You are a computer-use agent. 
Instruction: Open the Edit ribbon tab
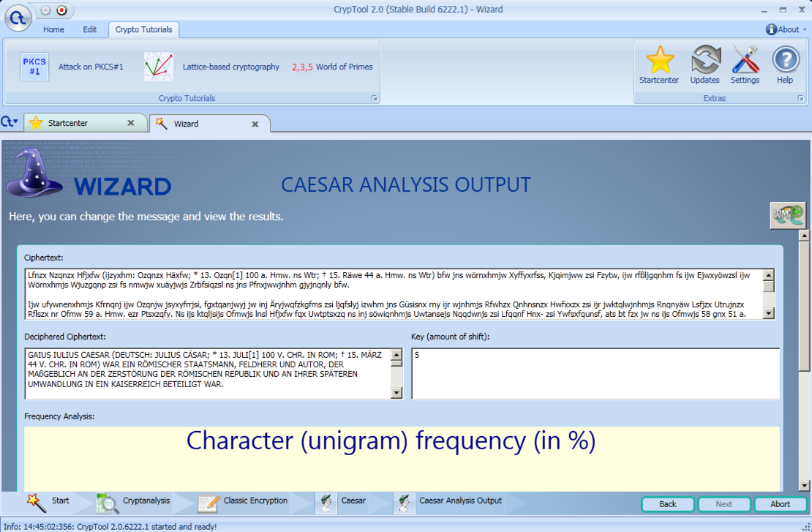pyautogui.click(x=89, y=29)
